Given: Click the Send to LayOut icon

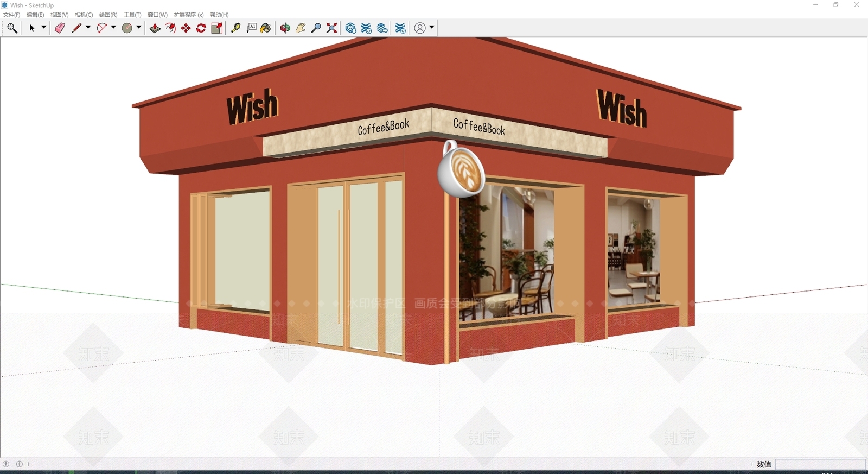Looking at the screenshot, I should click(x=382, y=28).
